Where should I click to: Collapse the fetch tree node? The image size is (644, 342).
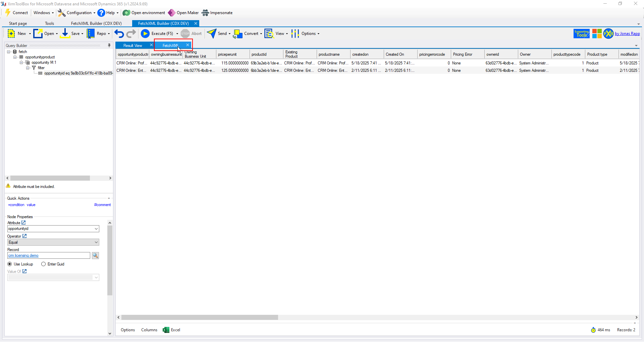pos(9,52)
